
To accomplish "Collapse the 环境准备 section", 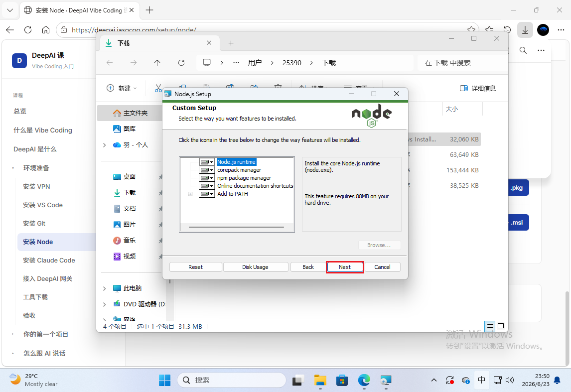I will (13, 168).
